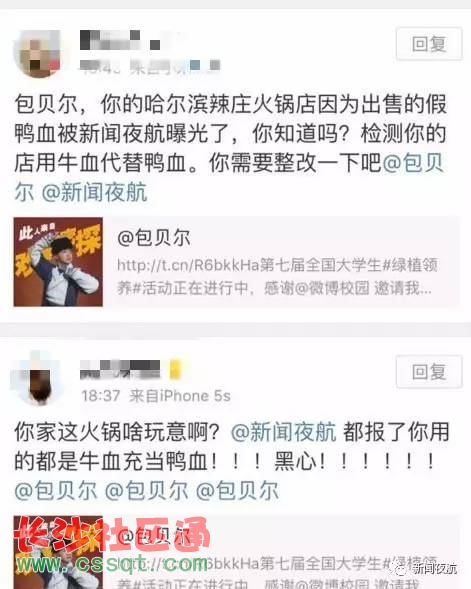Open the second quoted post thumbnail image
This screenshot has height=589, width=471.
(x=58, y=552)
